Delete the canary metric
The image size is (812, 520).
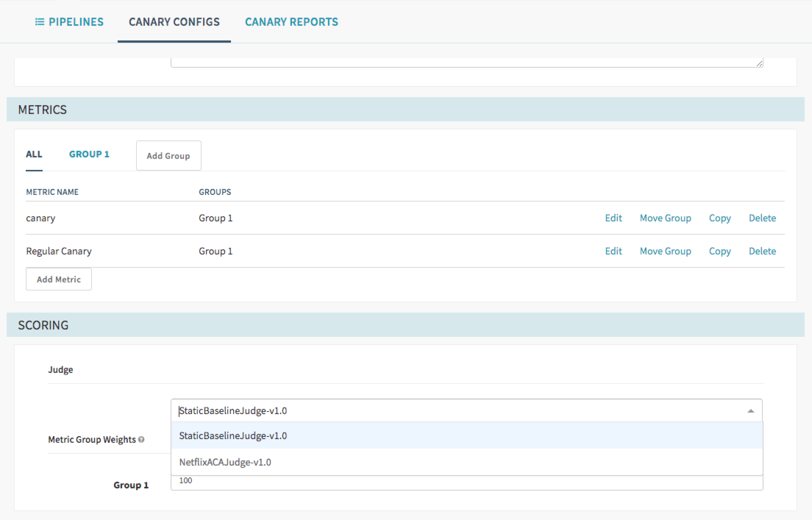(x=762, y=218)
